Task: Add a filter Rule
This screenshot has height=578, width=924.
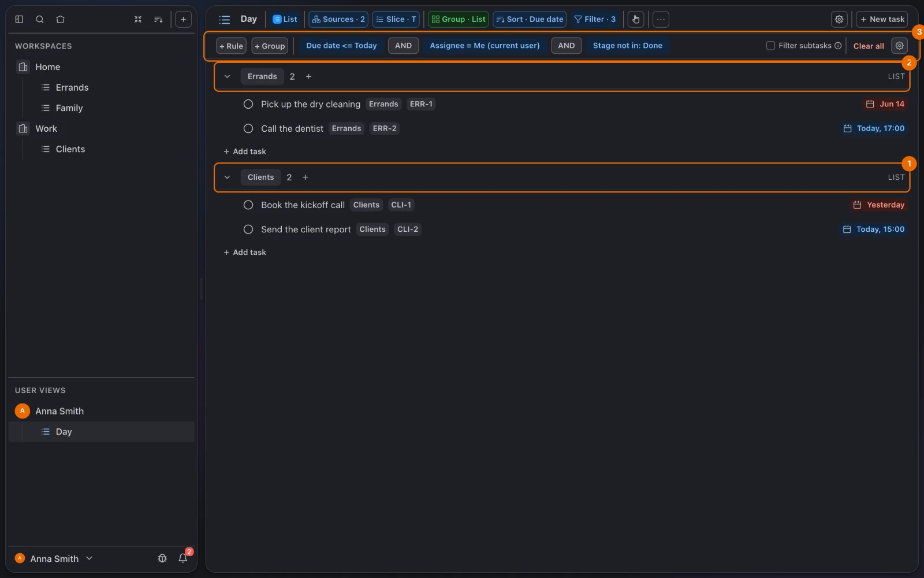Action: click(x=231, y=46)
